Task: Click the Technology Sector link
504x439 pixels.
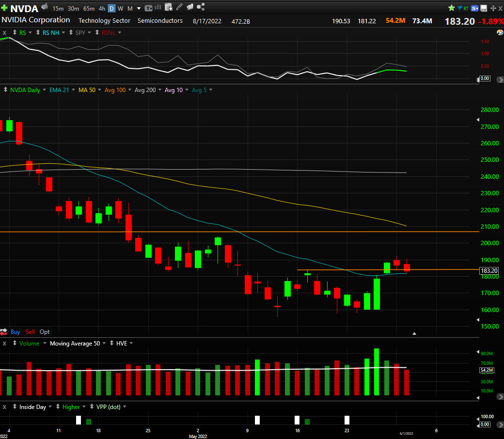Action: click(105, 20)
